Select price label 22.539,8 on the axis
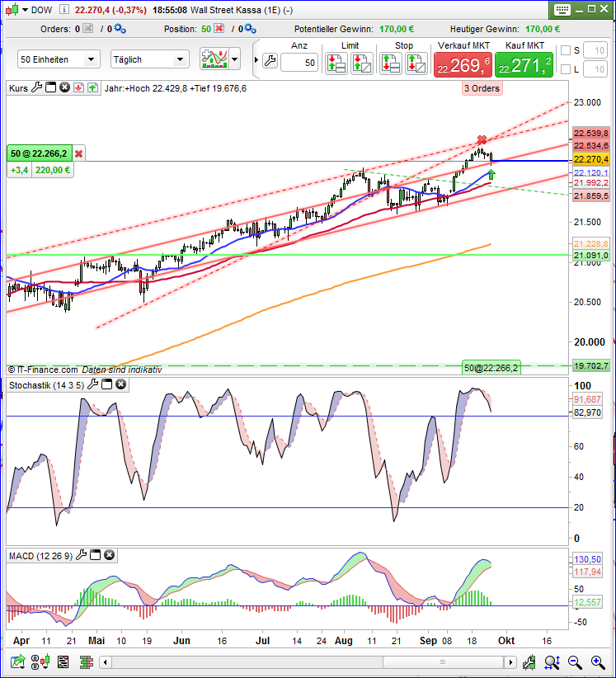This screenshot has width=616, height=678. coord(591,133)
